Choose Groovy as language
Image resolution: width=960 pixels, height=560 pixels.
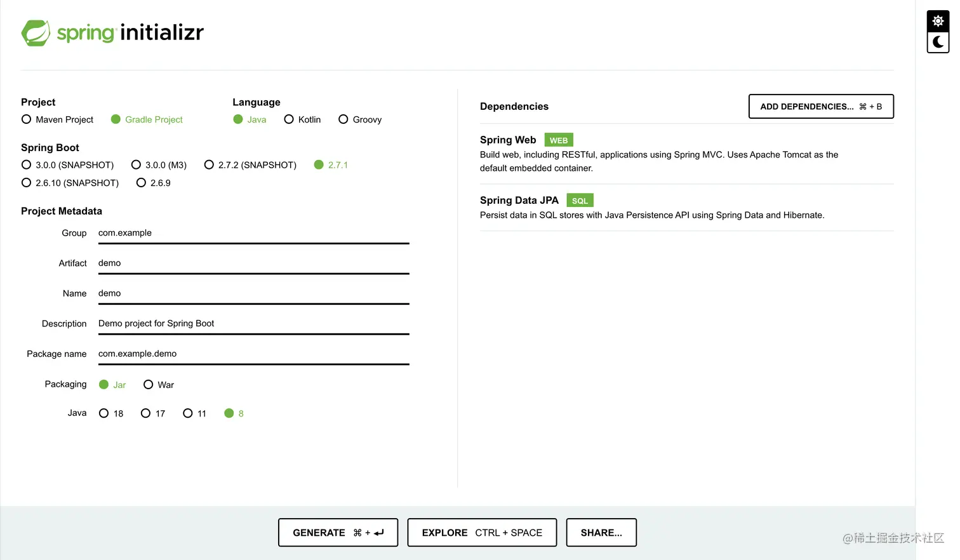(360, 119)
